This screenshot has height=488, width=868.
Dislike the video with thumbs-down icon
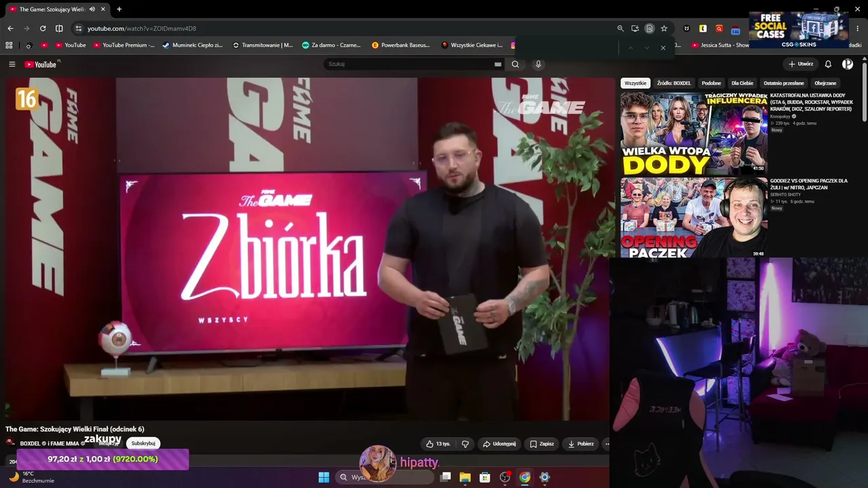465,444
